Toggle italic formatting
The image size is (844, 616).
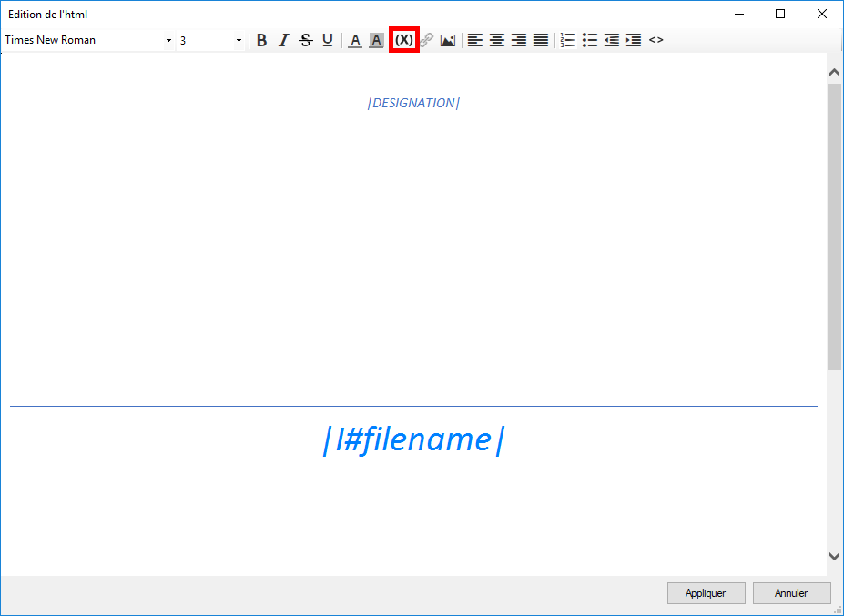pyautogui.click(x=283, y=40)
